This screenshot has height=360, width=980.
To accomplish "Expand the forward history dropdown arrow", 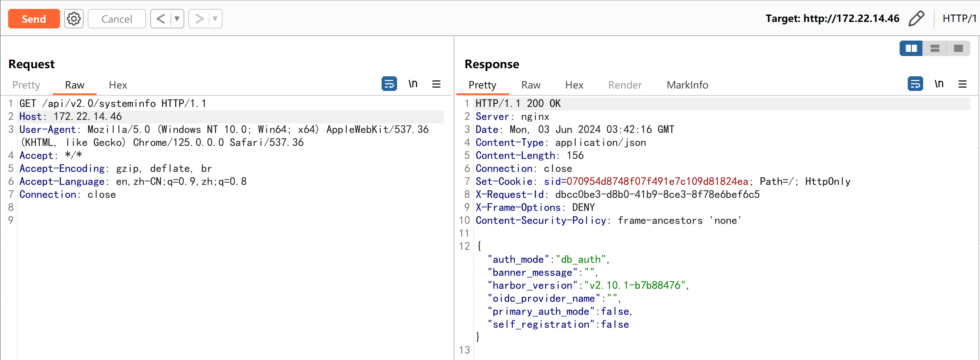I will tap(215, 19).
